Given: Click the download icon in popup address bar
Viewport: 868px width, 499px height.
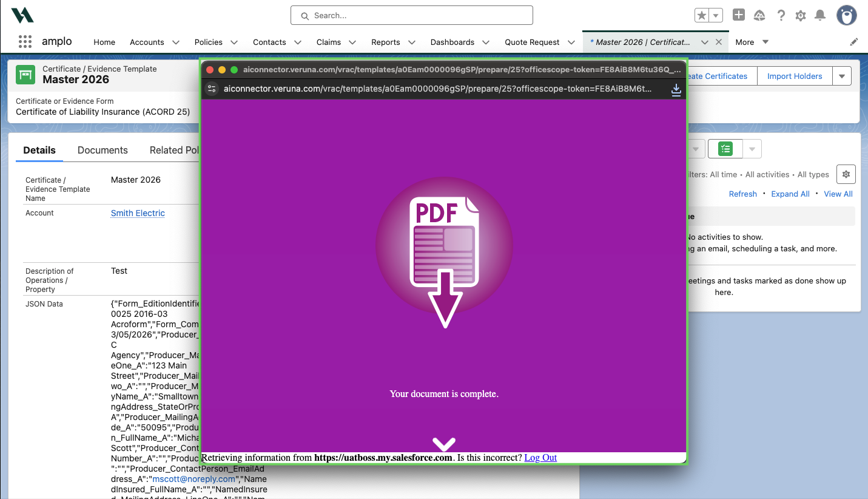Looking at the screenshot, I should pyautogui.click(x=676, y=89).
